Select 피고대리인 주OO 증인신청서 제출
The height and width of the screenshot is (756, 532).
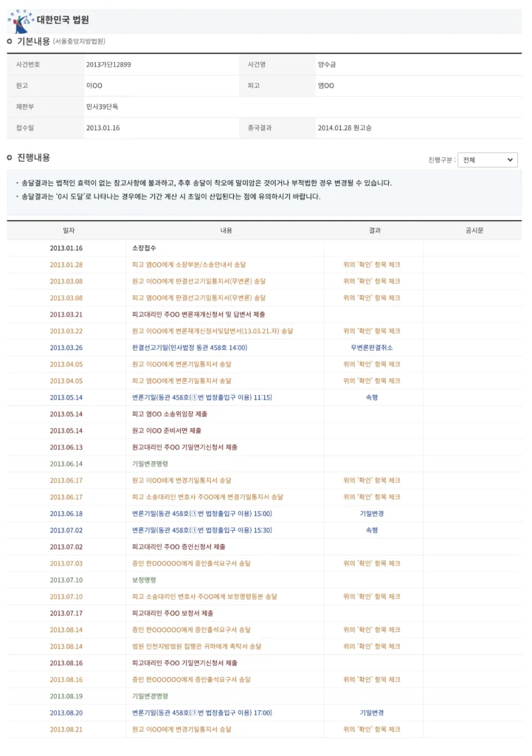[x=179, y=547]
